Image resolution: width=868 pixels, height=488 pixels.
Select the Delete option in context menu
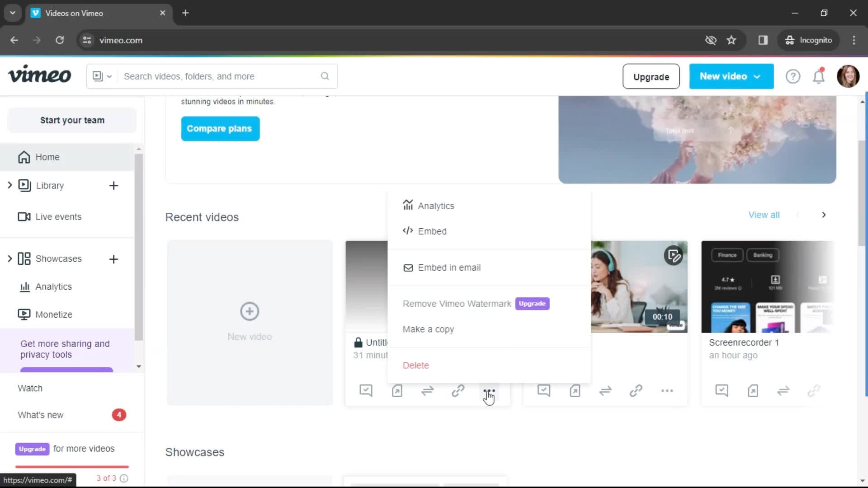tap(416, 365)
